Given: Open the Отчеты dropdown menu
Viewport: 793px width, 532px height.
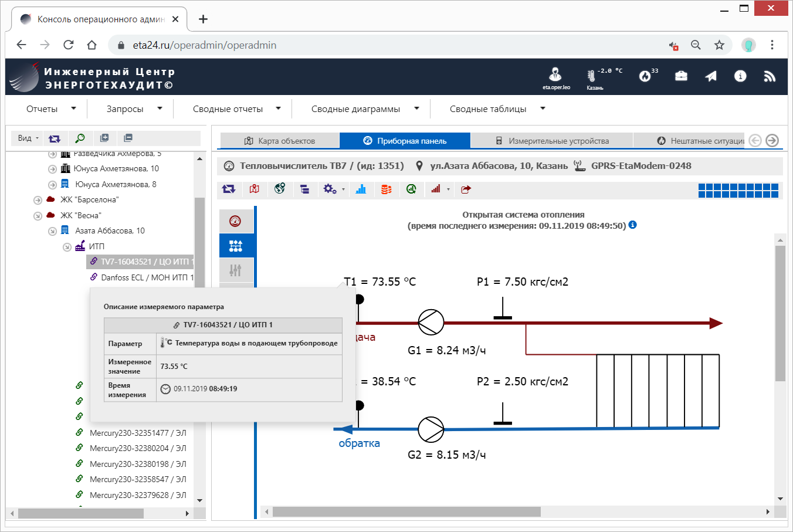Looking at the screenshot, I should coord(51,109).
